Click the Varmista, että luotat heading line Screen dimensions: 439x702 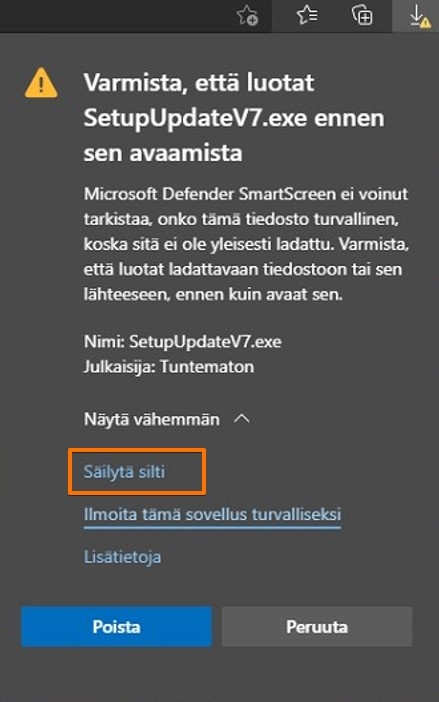pyautogui.click(x=199, y=83)
